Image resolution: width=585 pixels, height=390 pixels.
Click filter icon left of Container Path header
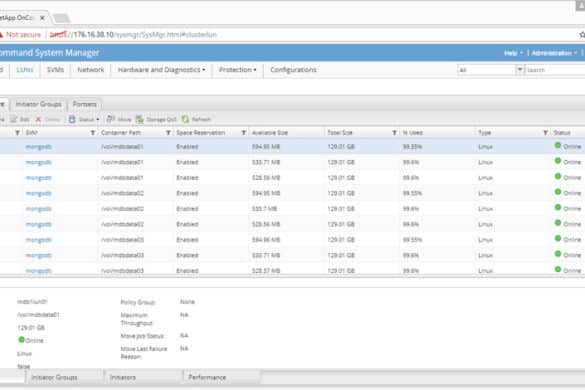pyautogui.click(x=93, y=133)
